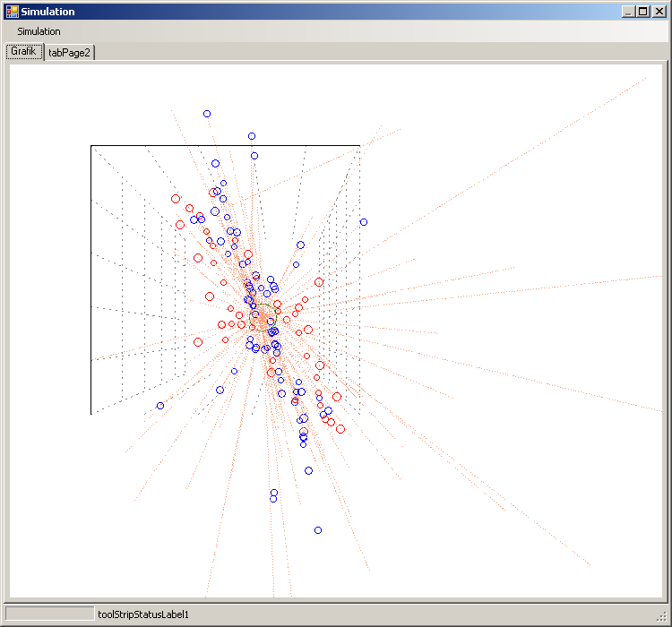Click the toolStripStatusLabel1 status text
672x627 pixels.
[143, 614]
